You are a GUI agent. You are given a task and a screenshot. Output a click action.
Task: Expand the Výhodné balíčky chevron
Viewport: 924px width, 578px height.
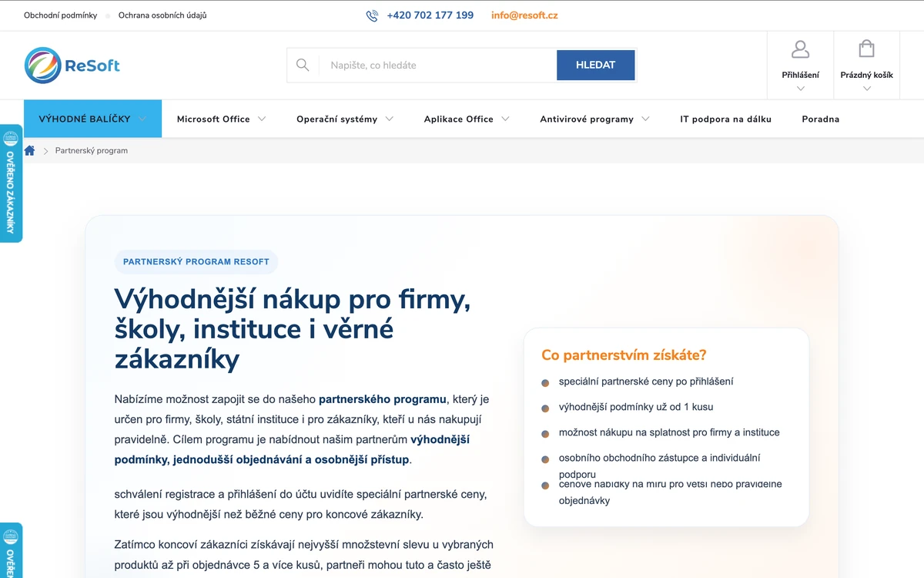144,119
